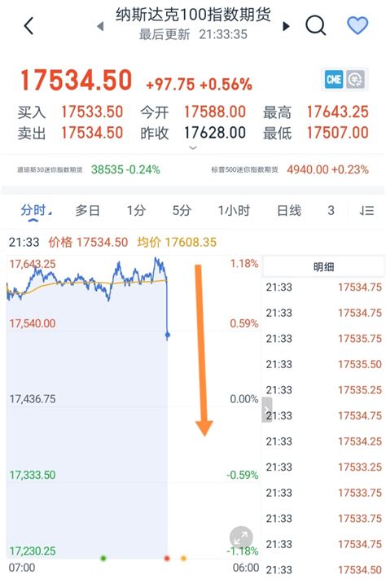This screenshot has width=386, height=588.
Task: Expand chart to fullscreen with round button
Action: point(241,538)
